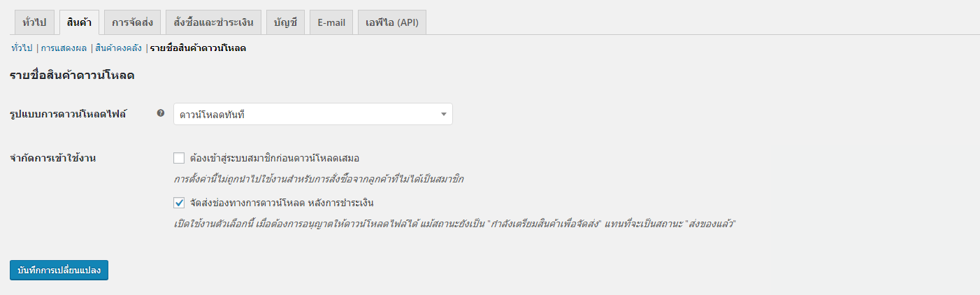The image size is (980, 295).
Task: Click the ทั่วไป sub-section link
Action: 22,48
